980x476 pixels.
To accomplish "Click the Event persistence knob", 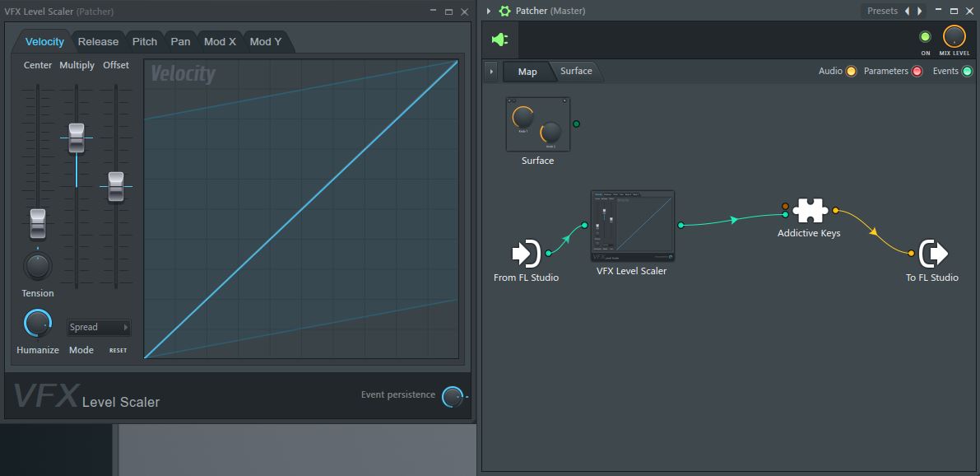I will point(453,397).
